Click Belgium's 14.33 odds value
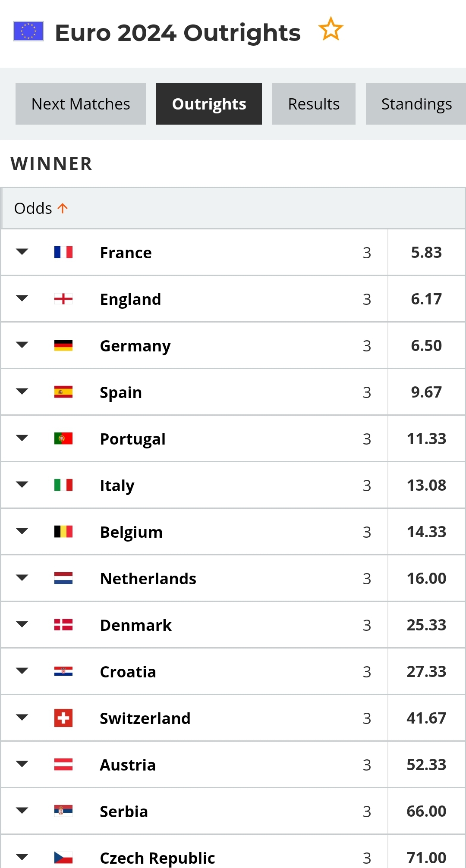Viewport: 466px width, 868px height. (426, 532)
